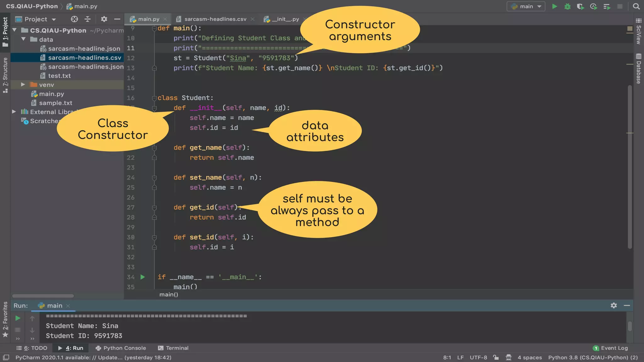
Task: Expand the venv folder in the project tree
Action: [x=23, y=85]
